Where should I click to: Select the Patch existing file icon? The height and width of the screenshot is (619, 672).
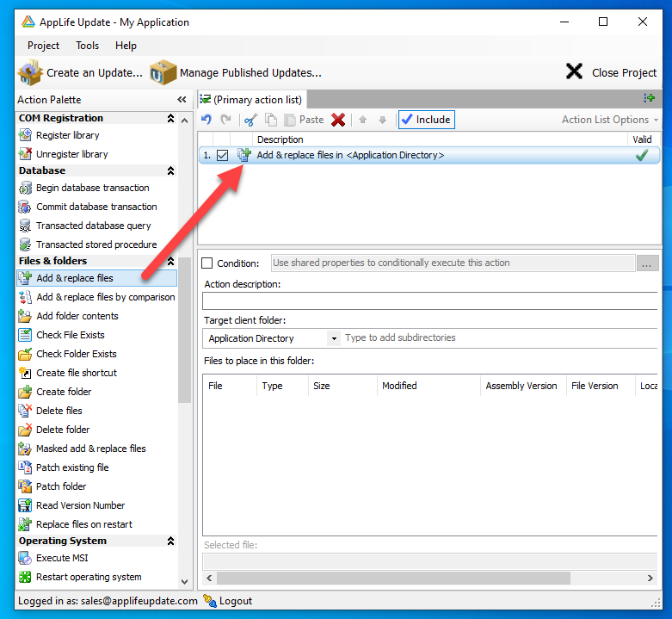[25, 467]
